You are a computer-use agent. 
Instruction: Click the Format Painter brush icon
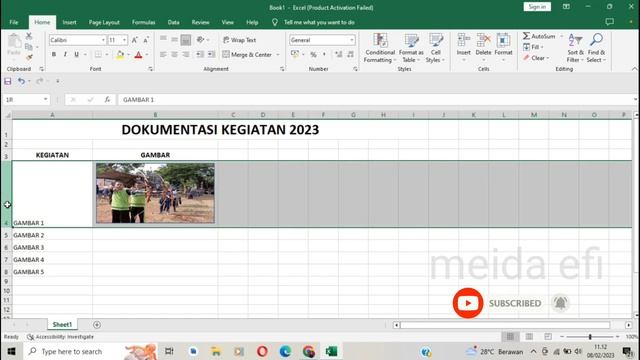[x=29, y=58]
